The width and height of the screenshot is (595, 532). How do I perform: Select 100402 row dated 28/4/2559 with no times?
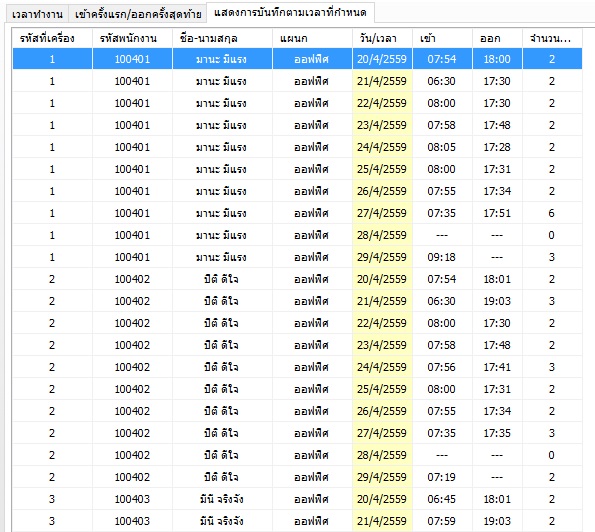coord(298,455)
